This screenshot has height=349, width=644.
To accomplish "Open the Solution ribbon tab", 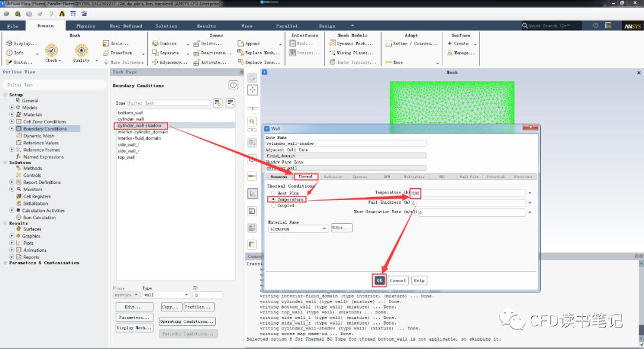I will (166, 26).
